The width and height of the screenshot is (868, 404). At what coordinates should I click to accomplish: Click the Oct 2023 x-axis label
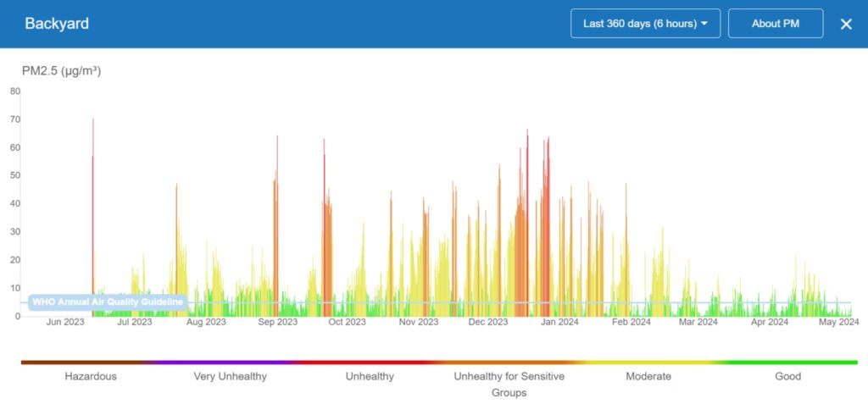click(347, 322)
